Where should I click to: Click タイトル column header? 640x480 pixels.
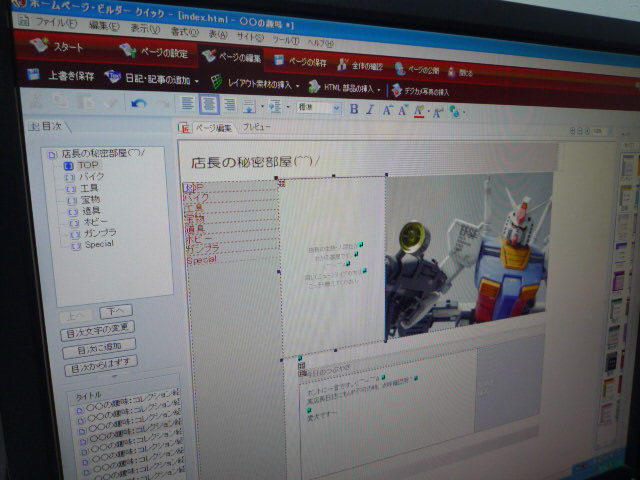pos(89,395)
